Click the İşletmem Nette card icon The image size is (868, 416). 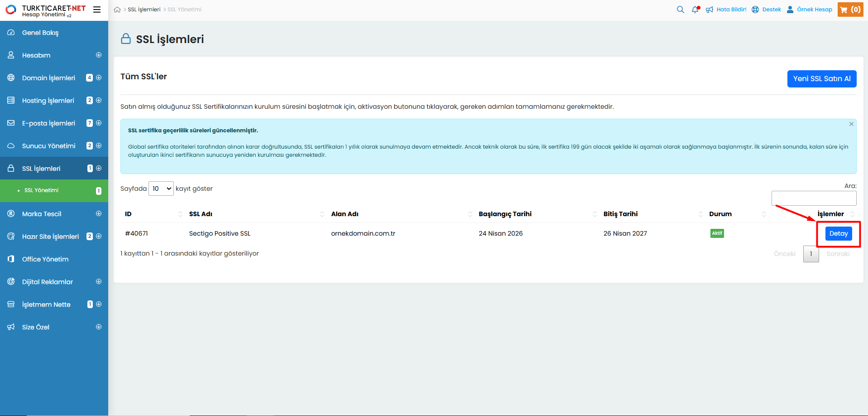click(11, 305)
